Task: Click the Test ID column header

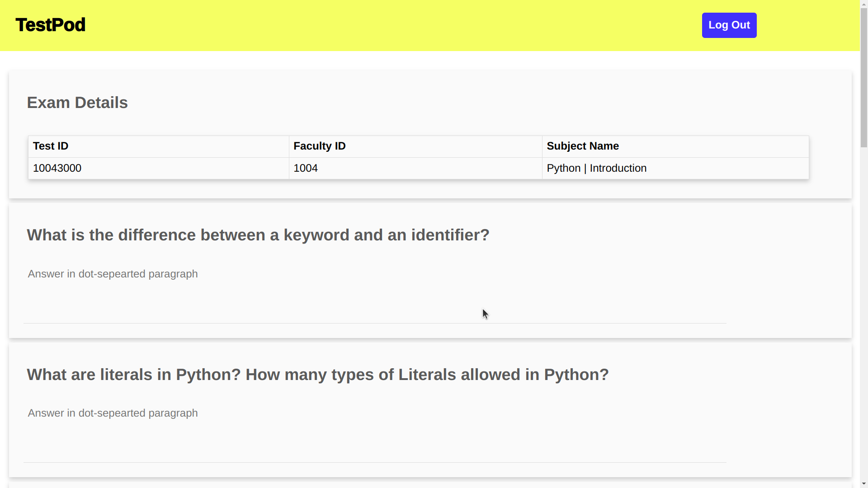Action: click(x=51, y=146)
